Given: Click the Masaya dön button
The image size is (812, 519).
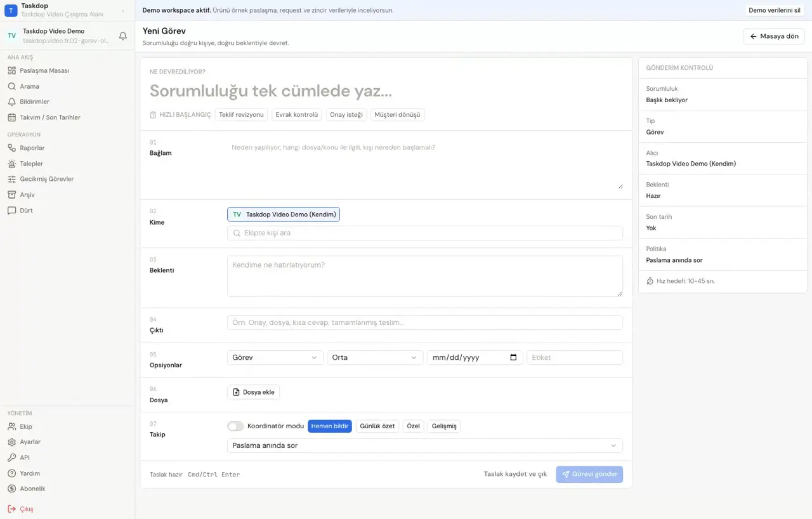Looking at the screenshot, I should click(774, 36).
